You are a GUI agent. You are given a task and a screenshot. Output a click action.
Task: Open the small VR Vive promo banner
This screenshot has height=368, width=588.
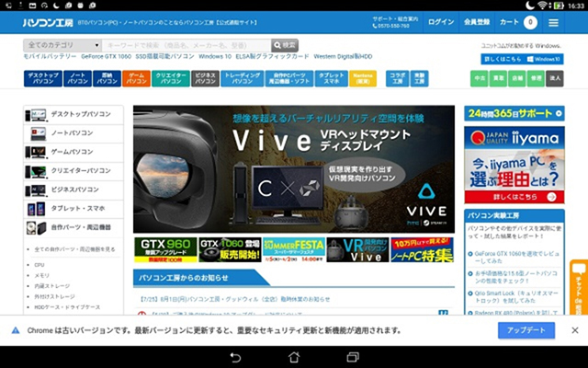point(357,249)
